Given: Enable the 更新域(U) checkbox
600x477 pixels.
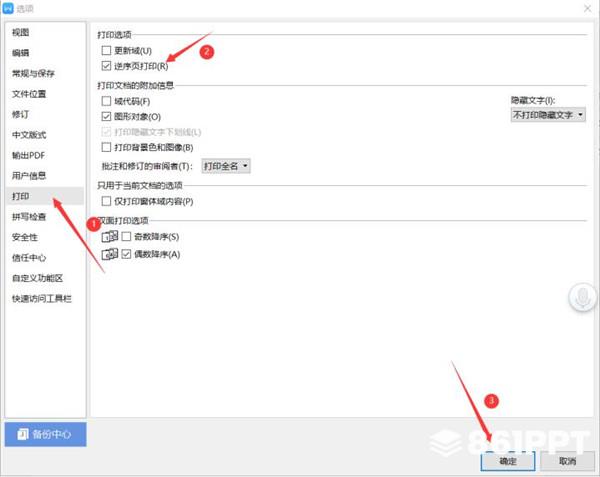Looking at the screenshot, I should pyautogui.click(x=106, y=50).
